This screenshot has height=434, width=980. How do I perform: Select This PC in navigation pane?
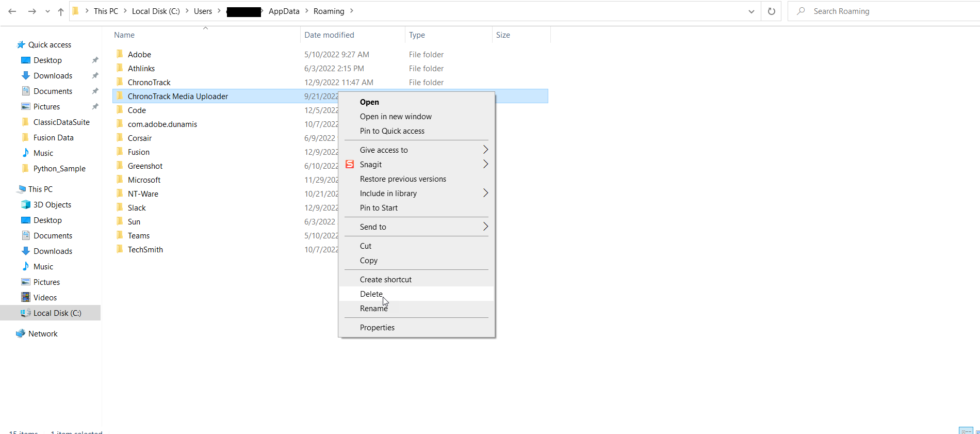pos(40,189)
